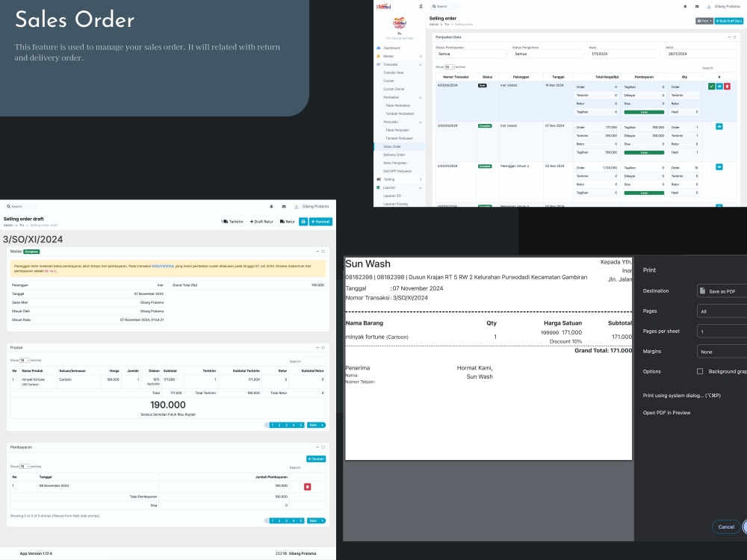
Task: Open Status Pengiriman Semua dropdown
Action: pos(548,54)
